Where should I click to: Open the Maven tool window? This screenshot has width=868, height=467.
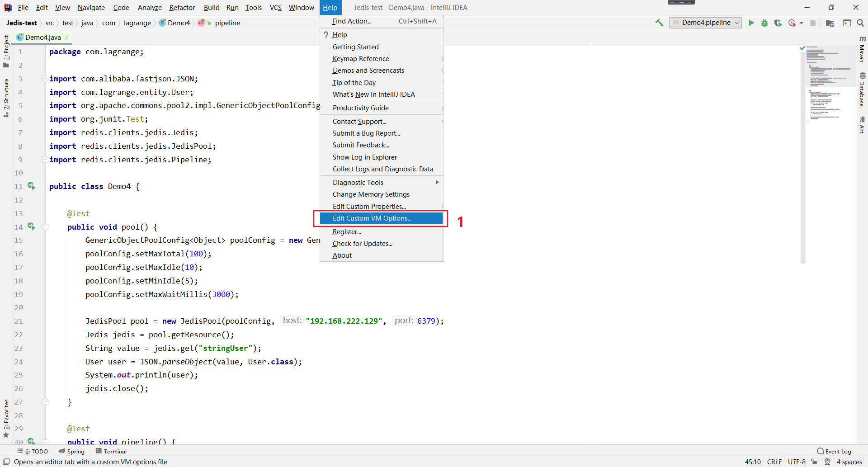click(862, 49)
